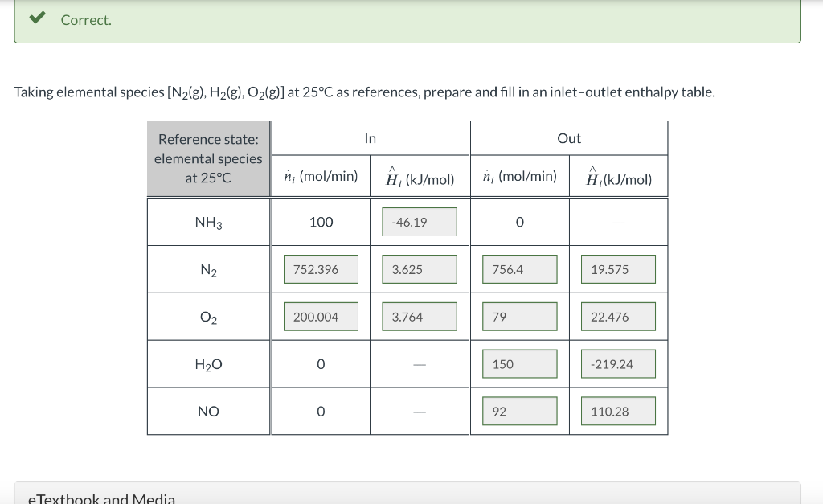Select the In column header
823x504 pixels.
click(370, 137)
